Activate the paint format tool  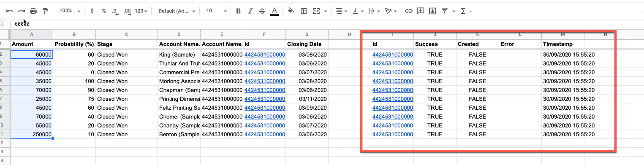coord(45,11)
